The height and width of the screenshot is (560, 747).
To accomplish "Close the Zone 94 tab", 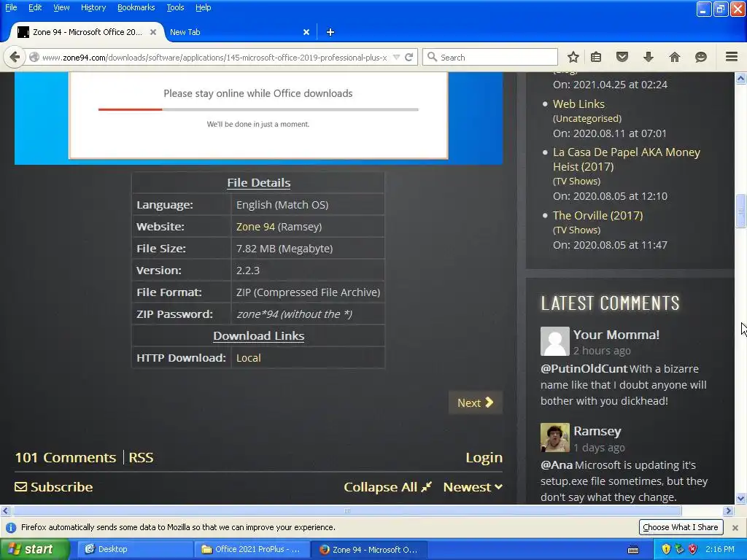I will point(153,32).
